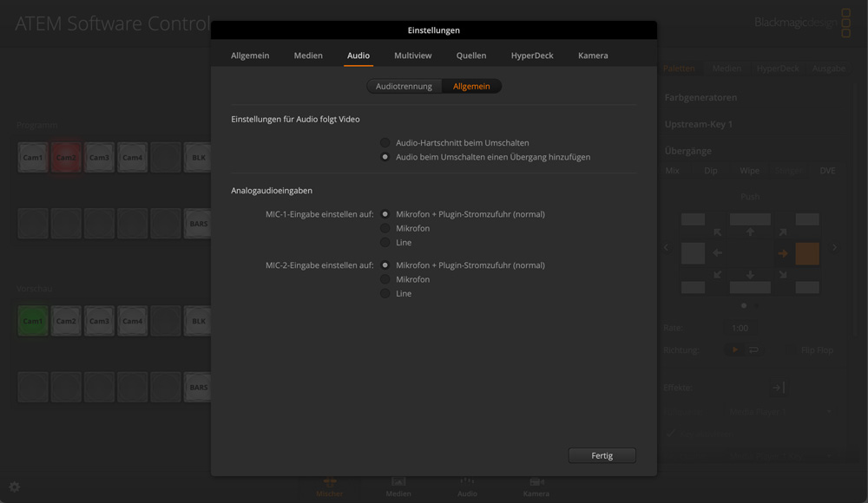Click the upward-arrow push direction
The image size is (868, 503).
[x=750, y=232]
